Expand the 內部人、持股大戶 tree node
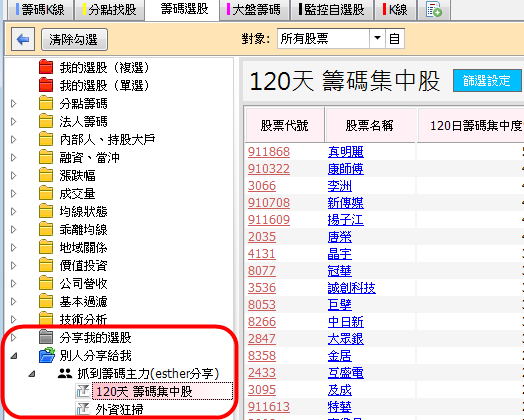Image resolution: width=524 pixels, height=420 pixels. pyautogui.click(x=14, y=140)
